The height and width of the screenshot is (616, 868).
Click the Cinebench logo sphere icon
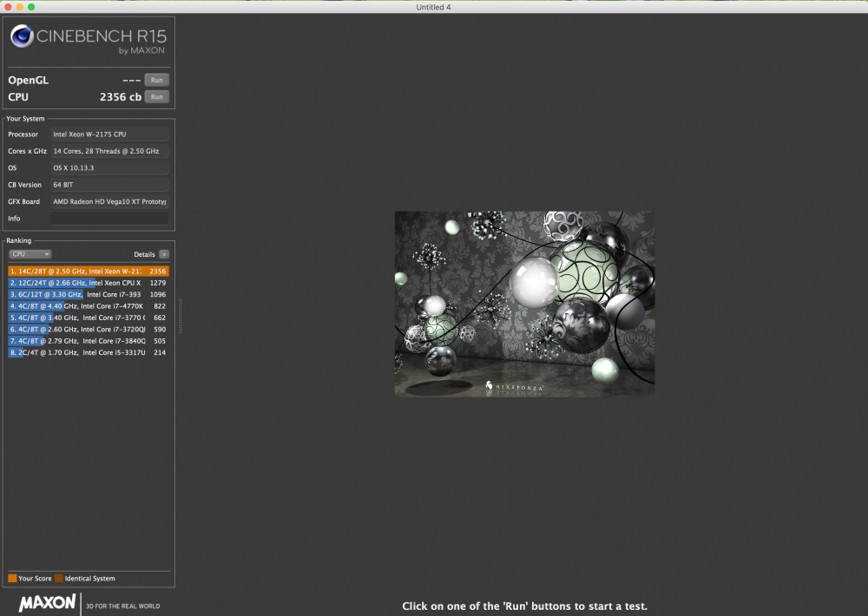[23, 36]
